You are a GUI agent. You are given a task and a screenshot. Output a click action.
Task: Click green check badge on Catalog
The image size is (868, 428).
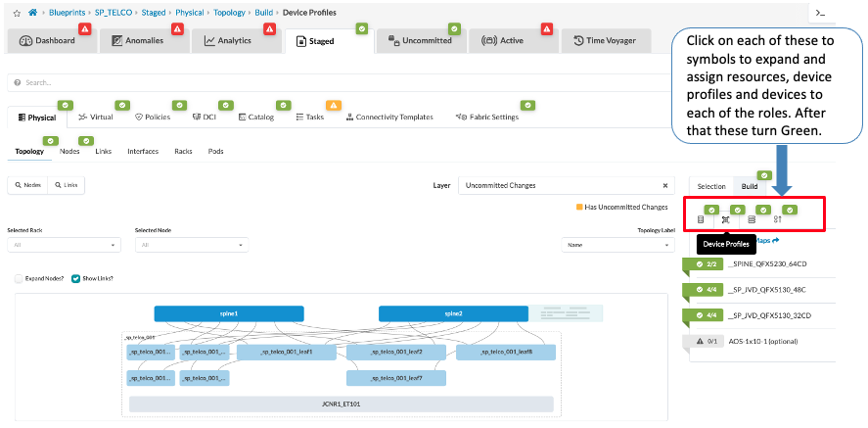click(284, 105)
